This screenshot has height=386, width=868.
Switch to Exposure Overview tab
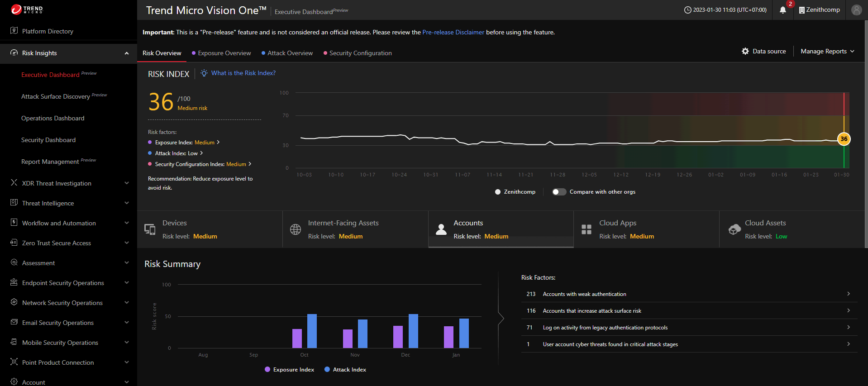point(221,53)
